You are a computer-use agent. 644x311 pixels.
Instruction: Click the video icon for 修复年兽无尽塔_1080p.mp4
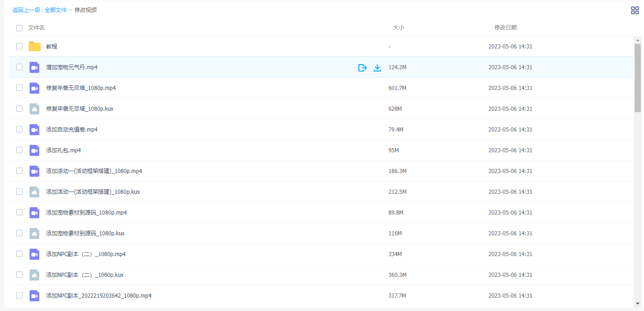click(x=35, y=88)
